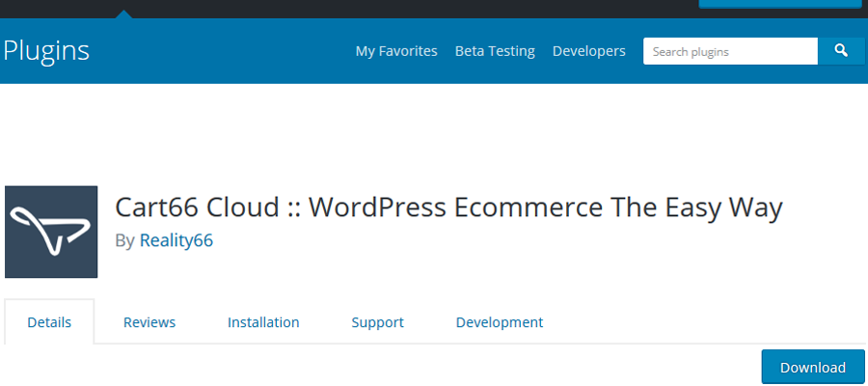The height and width of the screenshot is (386, 868).
Task: Open the Development tab
Action: pyautogui.click(x=500, y=322)
